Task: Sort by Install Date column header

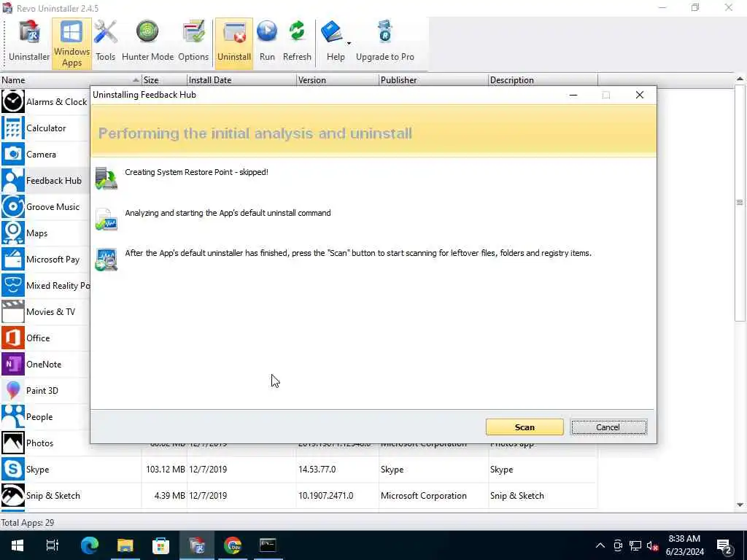Action: (x=241, y=80)
